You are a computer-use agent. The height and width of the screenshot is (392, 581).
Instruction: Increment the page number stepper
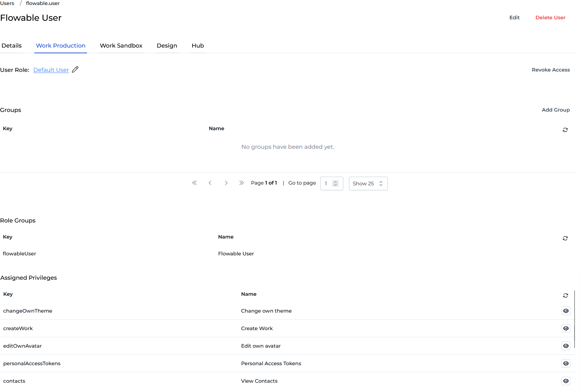(335, 181)
